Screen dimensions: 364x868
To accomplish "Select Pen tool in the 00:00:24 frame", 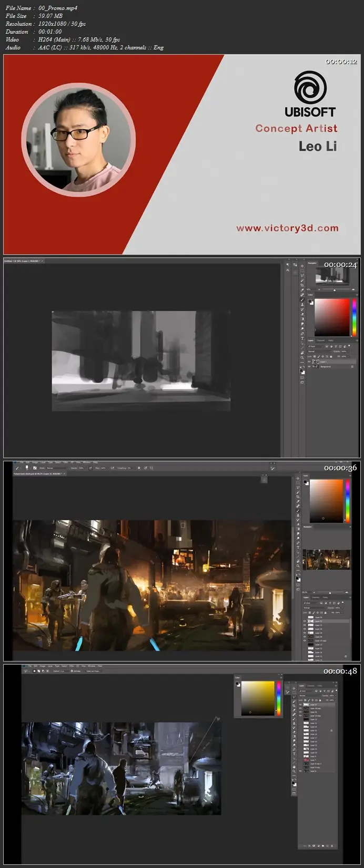I will click(x=302, y=334).
